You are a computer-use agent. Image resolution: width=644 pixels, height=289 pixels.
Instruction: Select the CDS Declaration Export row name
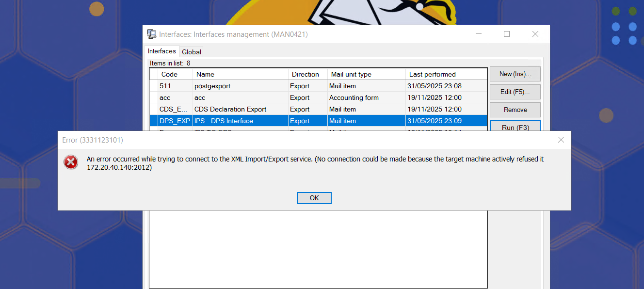point(230,109)
